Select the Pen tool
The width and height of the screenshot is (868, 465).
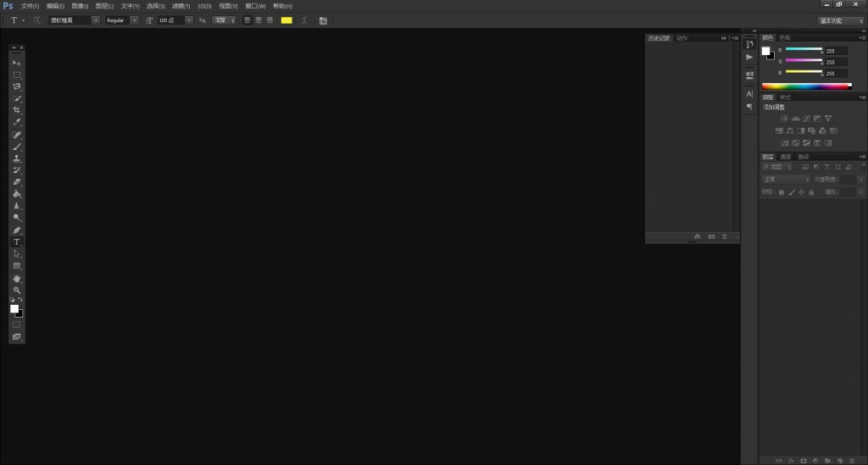17,230
